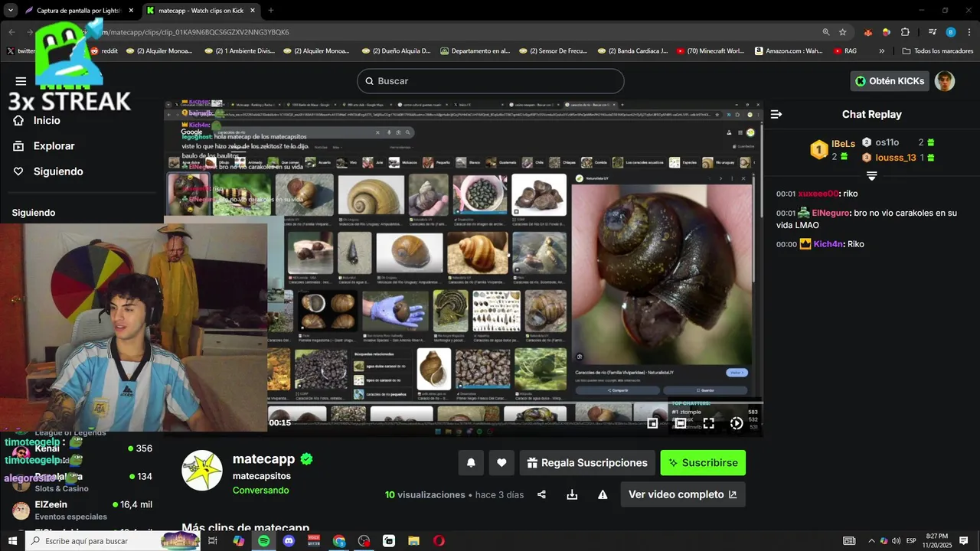The width and height of the screenshot is (980, 551).
Task: Collapse the Chat Replay panel
Action: point(776,114)
